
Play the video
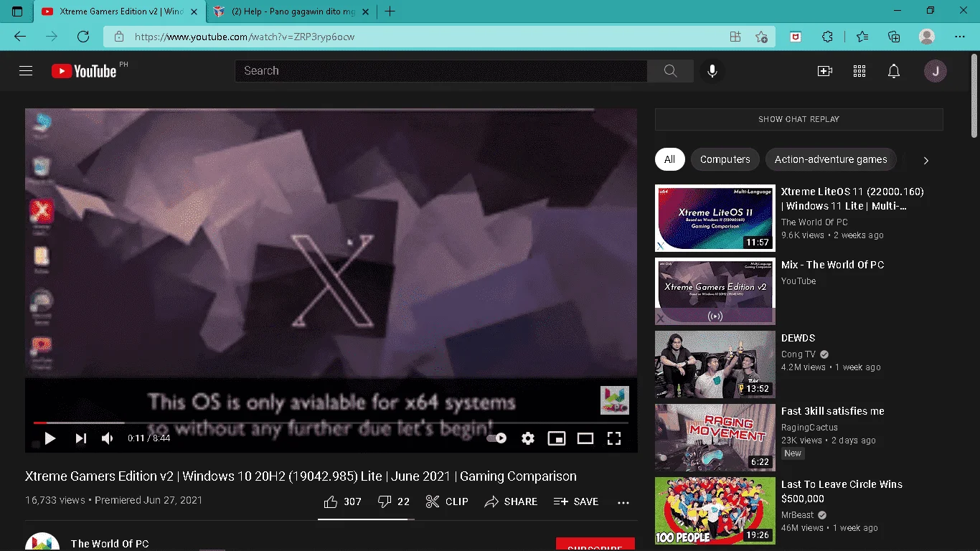[50, 438]
